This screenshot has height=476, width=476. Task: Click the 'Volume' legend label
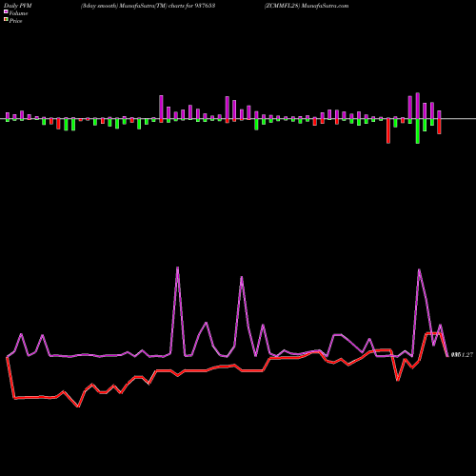point(18,13)
